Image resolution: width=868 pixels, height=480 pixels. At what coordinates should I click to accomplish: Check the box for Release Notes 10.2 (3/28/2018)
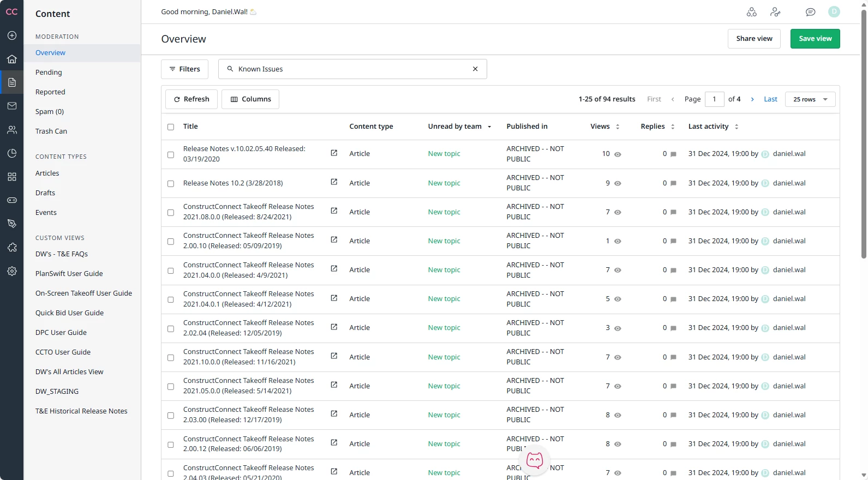click(x=171, y=184)
